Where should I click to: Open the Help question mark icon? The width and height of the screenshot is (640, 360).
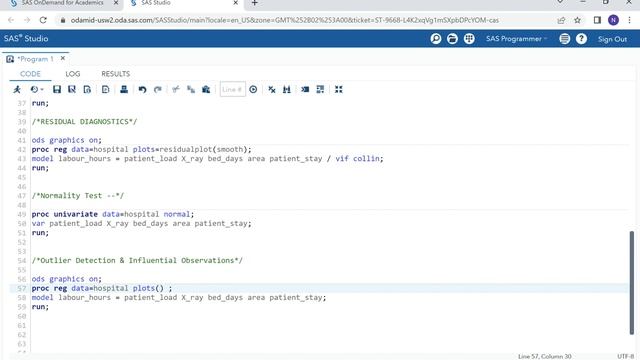click(581, 39)
